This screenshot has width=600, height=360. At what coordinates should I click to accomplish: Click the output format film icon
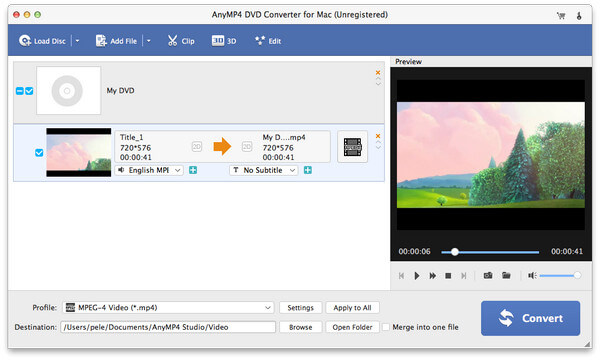point(352,147)
